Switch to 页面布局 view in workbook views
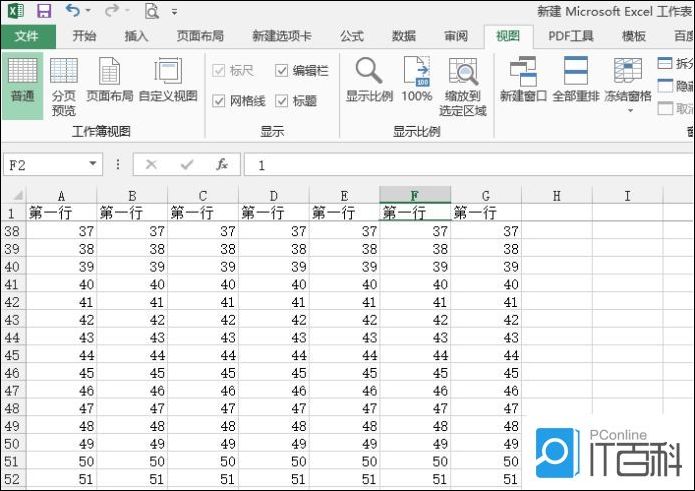 (x=109, y=80)
